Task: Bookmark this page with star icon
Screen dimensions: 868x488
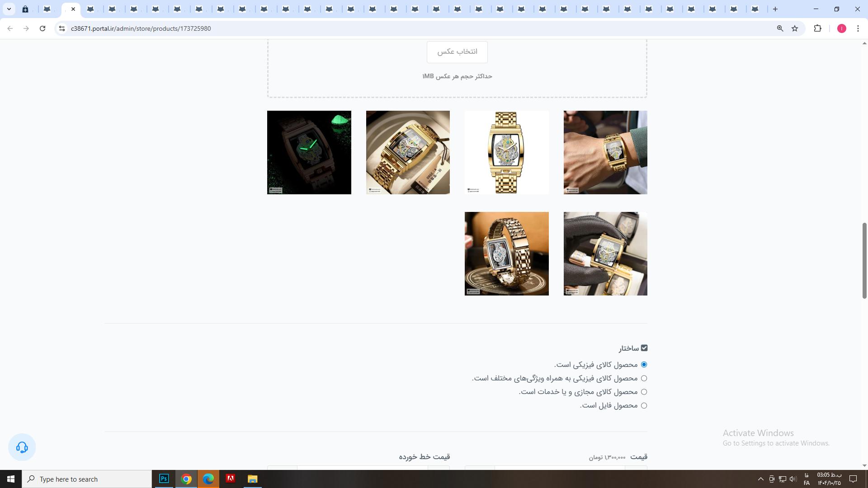Action: [x=795, y=28]
